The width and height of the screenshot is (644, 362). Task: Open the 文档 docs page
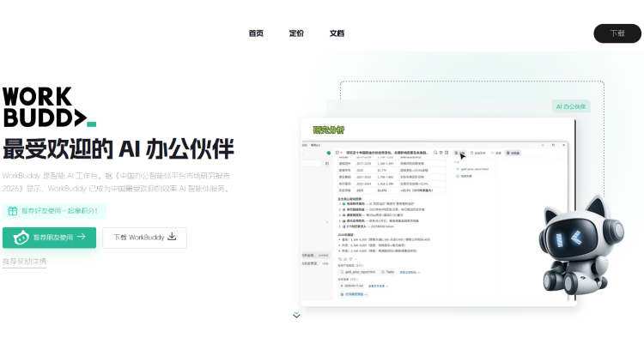(337, 33)
